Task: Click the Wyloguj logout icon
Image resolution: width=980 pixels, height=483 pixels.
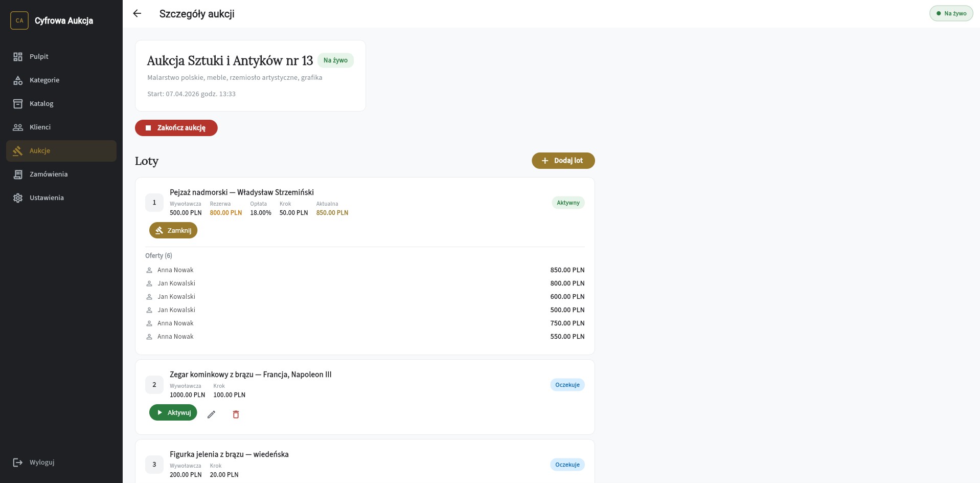Action: click(18, 463)
